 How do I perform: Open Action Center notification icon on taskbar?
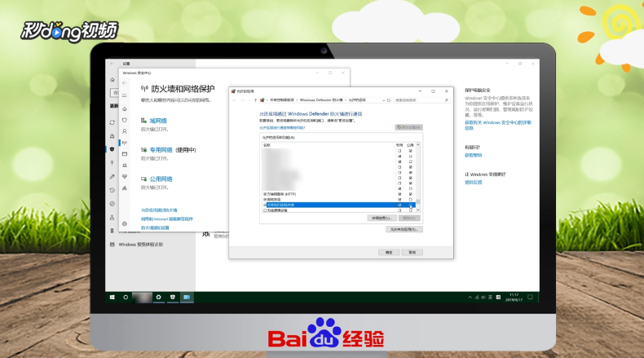(x=530, y=297)
